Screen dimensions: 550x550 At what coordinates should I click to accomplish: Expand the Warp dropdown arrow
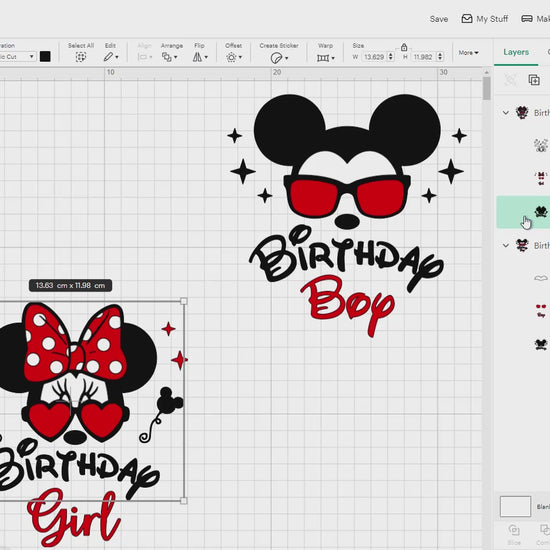click(x=333, y=58)
